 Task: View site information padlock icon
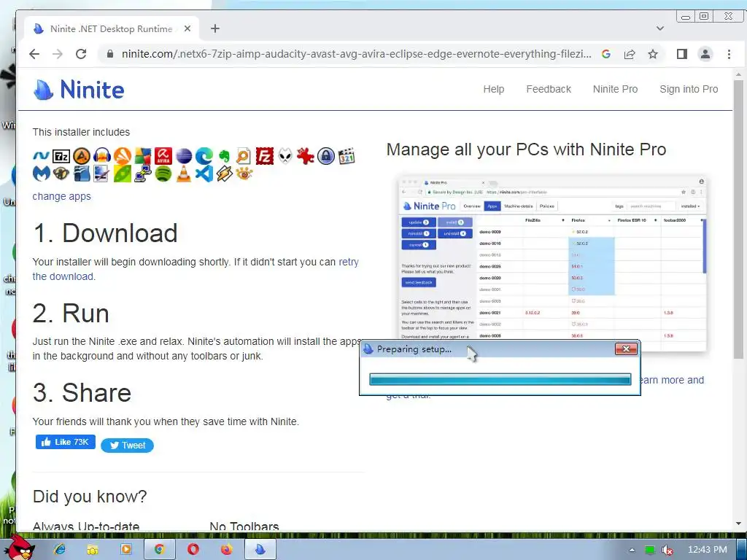tap(110, 54)
